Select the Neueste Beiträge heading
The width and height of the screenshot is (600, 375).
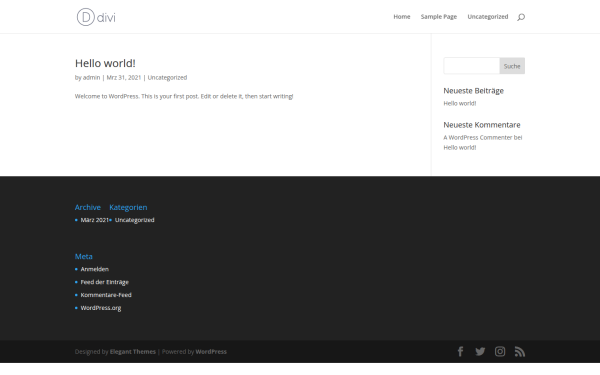[x=473, y=91]
